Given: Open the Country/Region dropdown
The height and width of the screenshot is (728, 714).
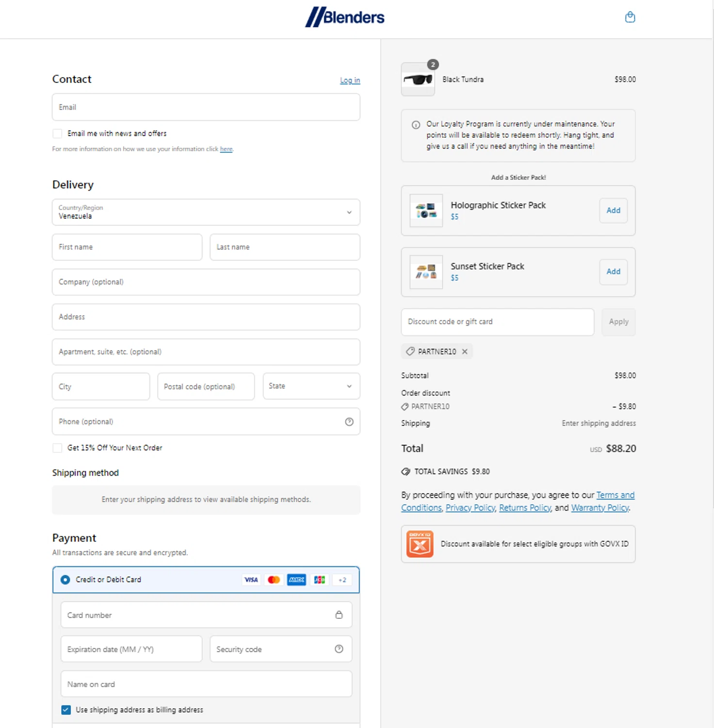Looking at the screenshot, I should pos(206,212).
